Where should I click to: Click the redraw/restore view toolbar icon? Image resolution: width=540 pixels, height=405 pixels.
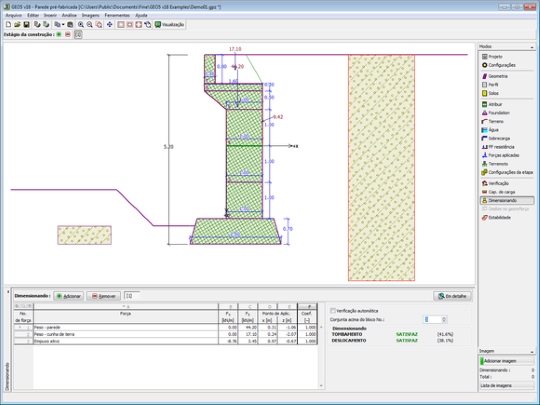(x=148, y=24)
